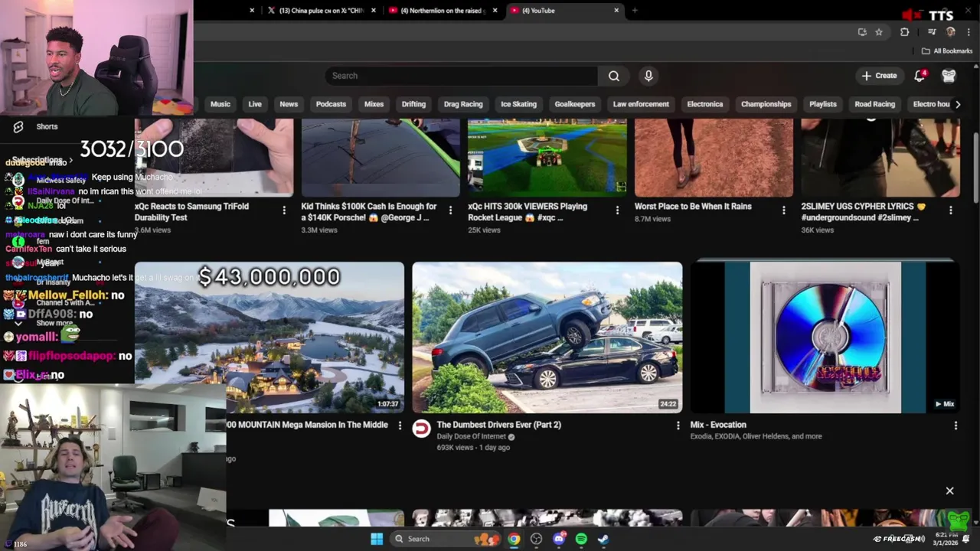Open Chrome three-dot menu
The height and width of the screenshot is (551, 980).
click(x=969, y=32)
